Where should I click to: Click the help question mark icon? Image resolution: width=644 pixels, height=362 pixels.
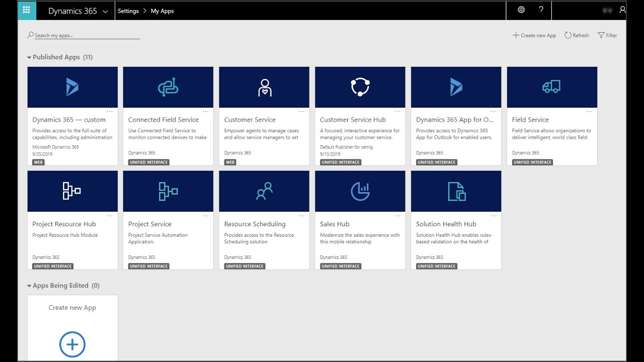(x=541, y=10)
